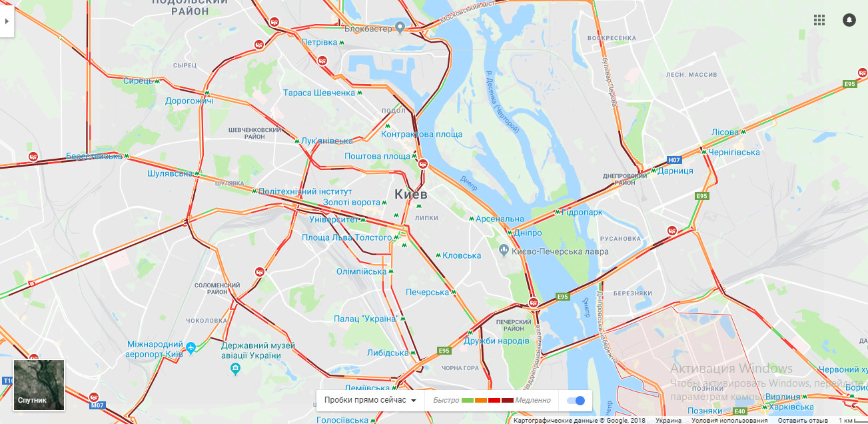Open the Условия использования link
Screen dimensions: 868x424
(729, 421)
